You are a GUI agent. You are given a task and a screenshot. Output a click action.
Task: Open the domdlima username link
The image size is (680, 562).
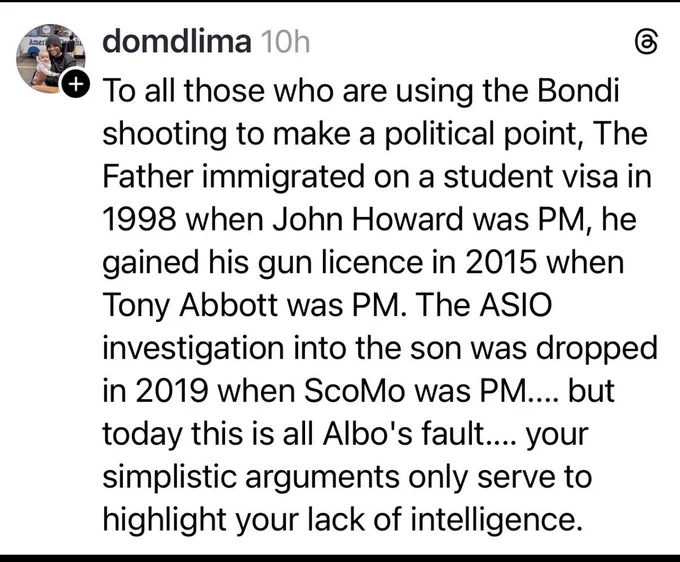click(177, 42)
